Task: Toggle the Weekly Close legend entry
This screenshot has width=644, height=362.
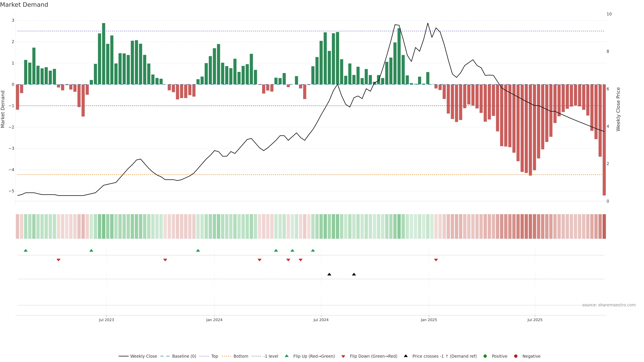Action: click(143, 356)
